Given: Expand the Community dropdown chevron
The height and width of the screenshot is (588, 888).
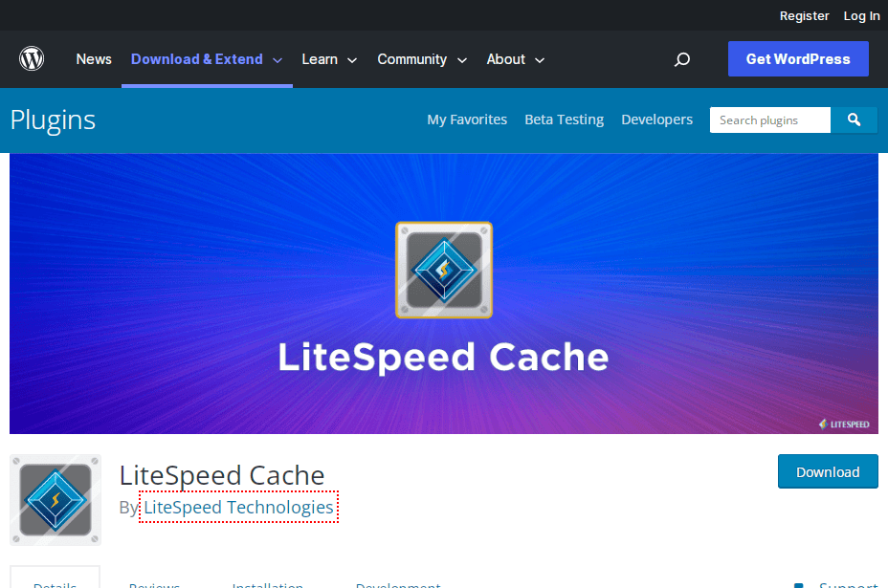Looking at the screenshot, I should click(x=462, y=60).
